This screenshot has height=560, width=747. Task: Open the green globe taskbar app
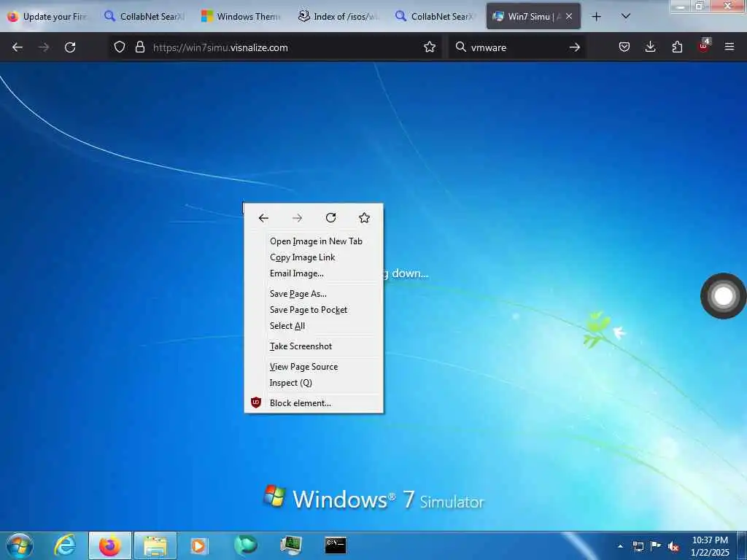(x=245, y=545)
